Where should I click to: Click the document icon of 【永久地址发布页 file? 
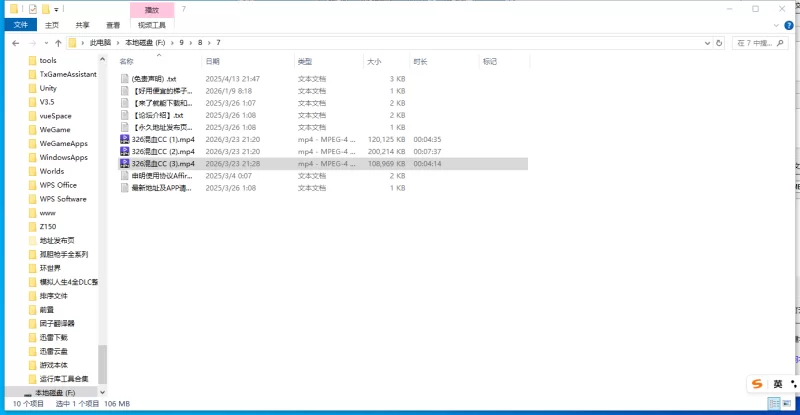click(124, 127)
